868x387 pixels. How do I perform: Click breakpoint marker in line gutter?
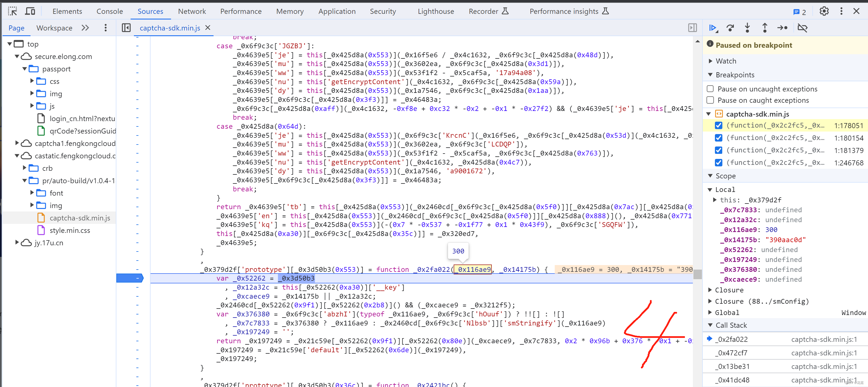(x=130, y=278)
